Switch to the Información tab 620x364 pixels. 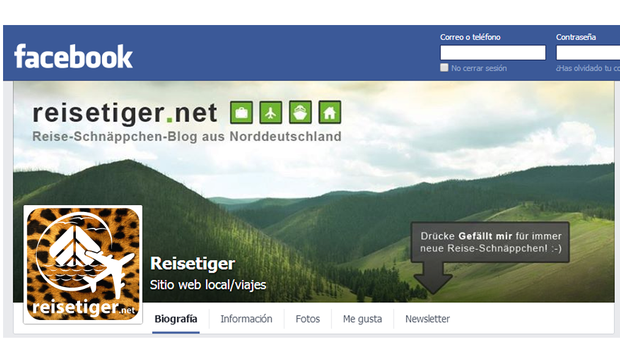[x=246, y=319]
